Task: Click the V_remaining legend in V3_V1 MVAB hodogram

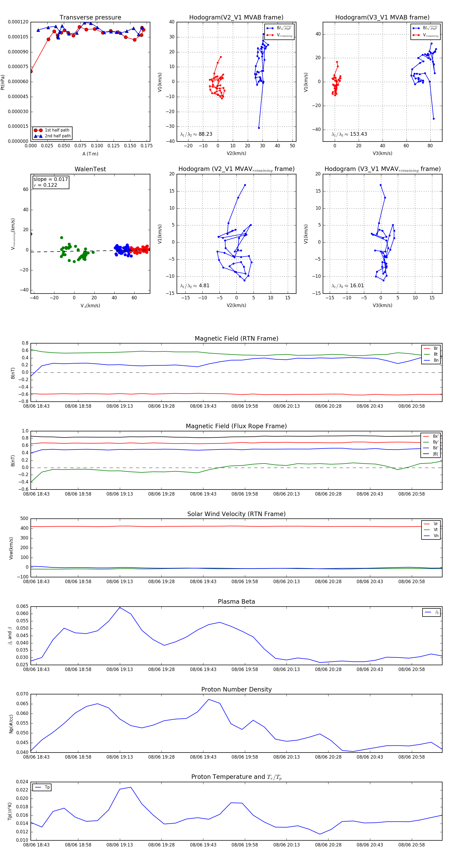Action: coord(425,35)
